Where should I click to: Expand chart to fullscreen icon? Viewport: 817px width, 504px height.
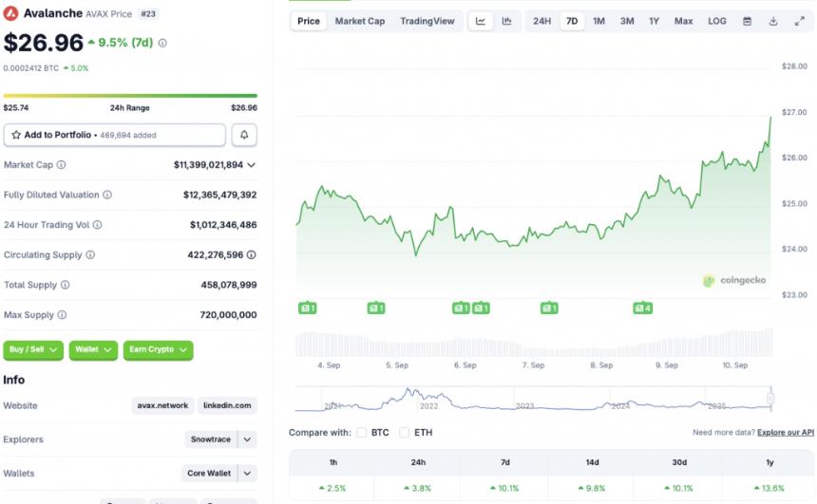pyautogui.click(x=799, y=21)
